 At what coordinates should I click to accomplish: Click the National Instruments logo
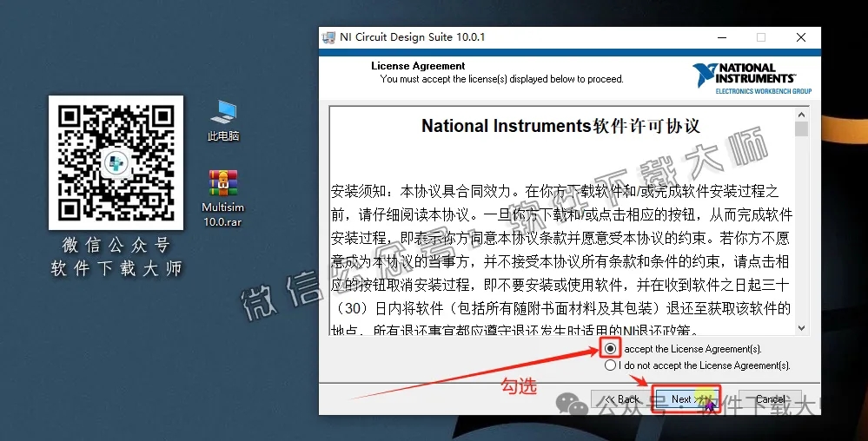click(x=752, y=79)
